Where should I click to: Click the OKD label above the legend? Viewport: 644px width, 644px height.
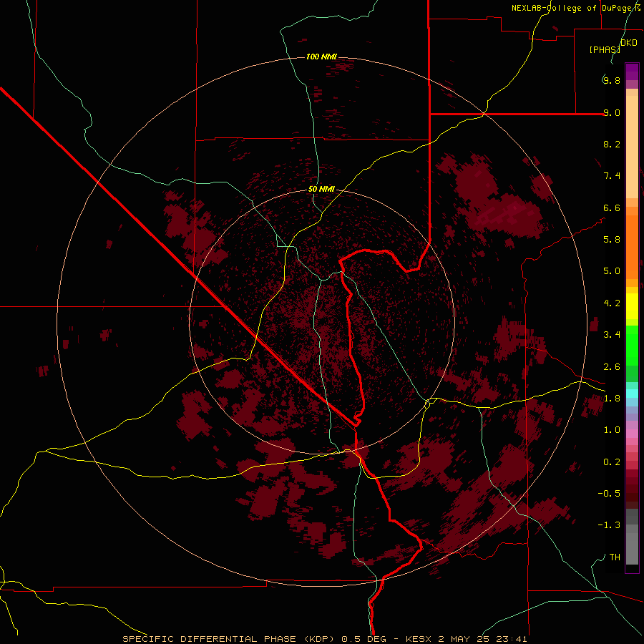[x=629, y=43]
